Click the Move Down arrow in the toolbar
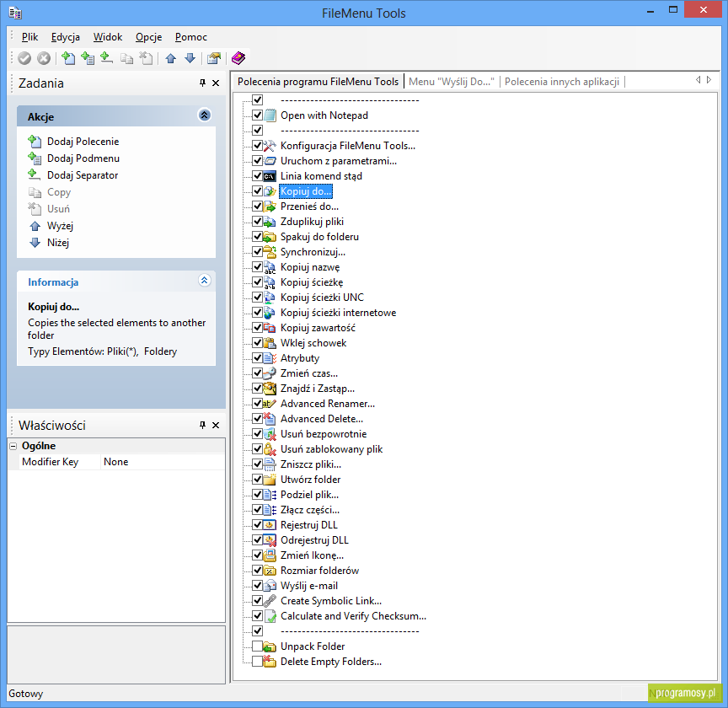 click(190, 58)
